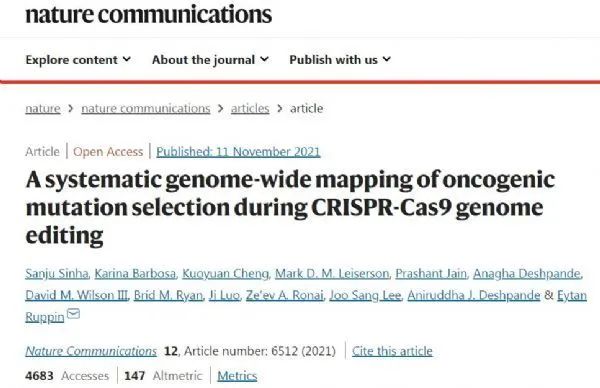Click the italic Nature Communications journal link
Viewport: 600px width, 388px height.
click(x=91, y=351)
